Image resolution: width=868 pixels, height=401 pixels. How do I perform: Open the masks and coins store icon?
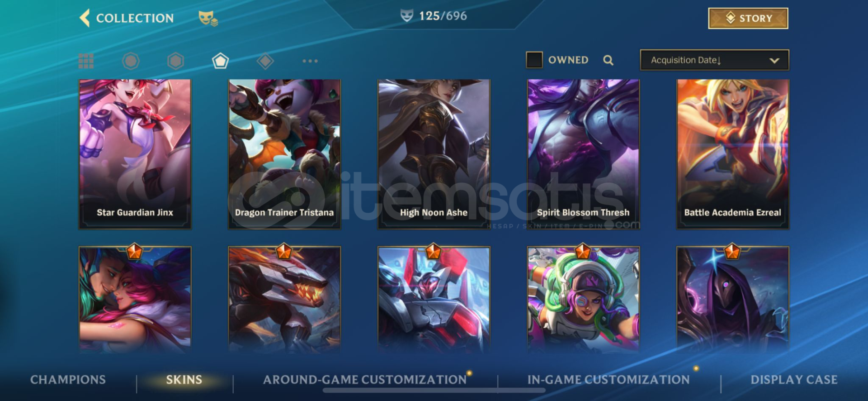click(208, 18)
